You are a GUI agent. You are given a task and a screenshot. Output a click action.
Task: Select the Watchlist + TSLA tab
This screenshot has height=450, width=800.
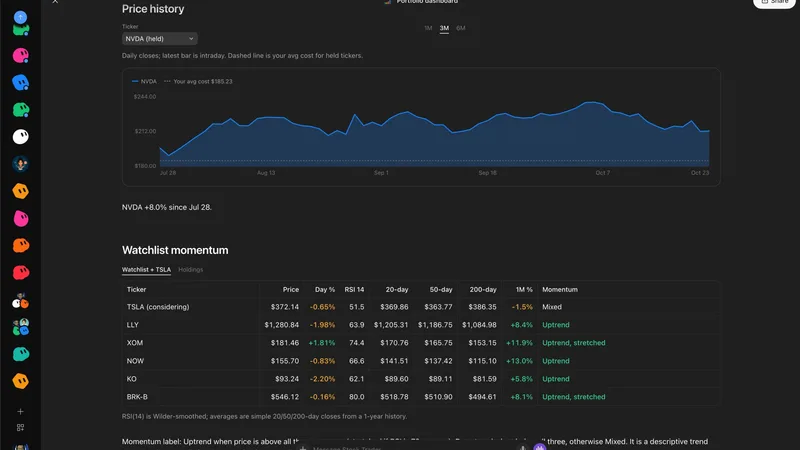coord(146,269)
